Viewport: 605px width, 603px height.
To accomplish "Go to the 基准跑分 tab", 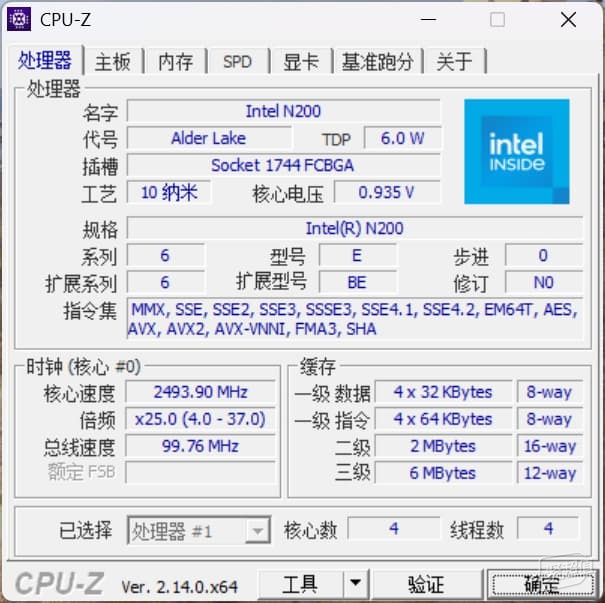I will pos(378,62).
